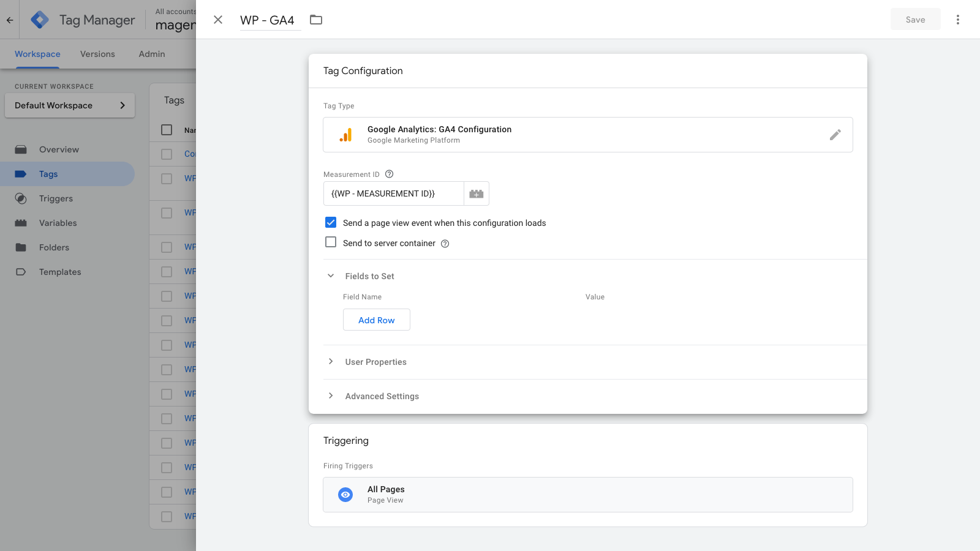Click the Overview sidebar icon
This screenshot has width=980, height=551.
click(x=21, y=149)
